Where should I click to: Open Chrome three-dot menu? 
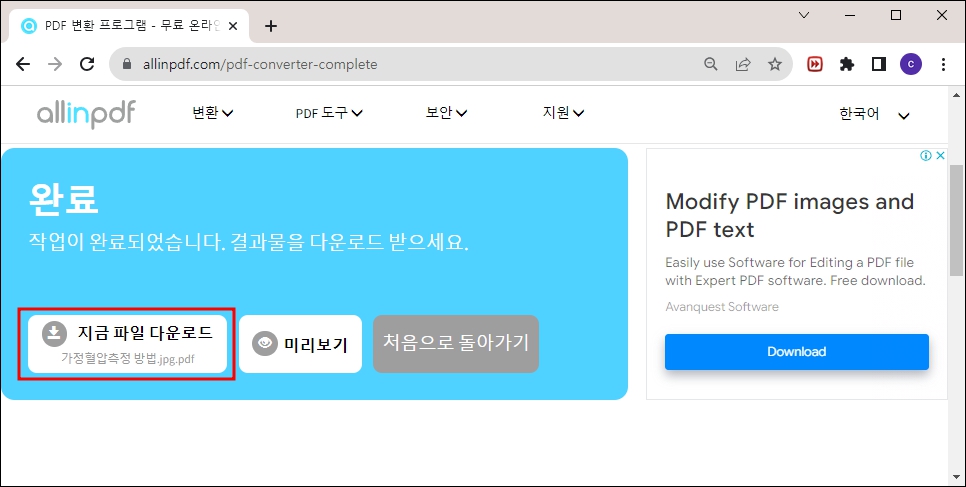(x=943, y=64)
